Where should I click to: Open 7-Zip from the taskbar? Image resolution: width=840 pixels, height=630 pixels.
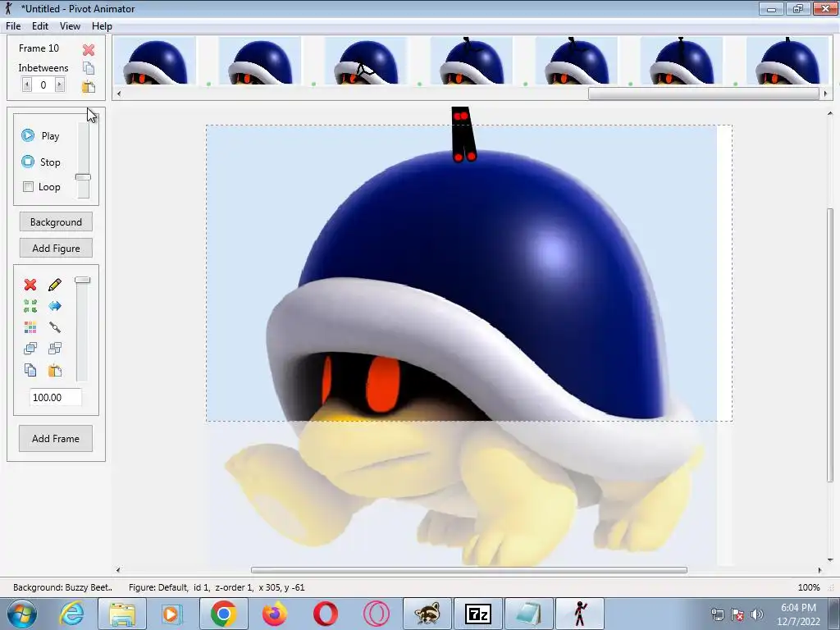click(x=478, y=614)
